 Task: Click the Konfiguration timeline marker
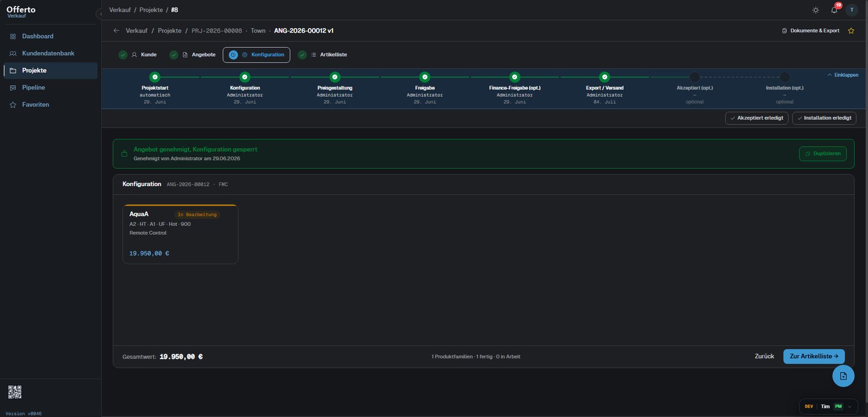(245, 77)
